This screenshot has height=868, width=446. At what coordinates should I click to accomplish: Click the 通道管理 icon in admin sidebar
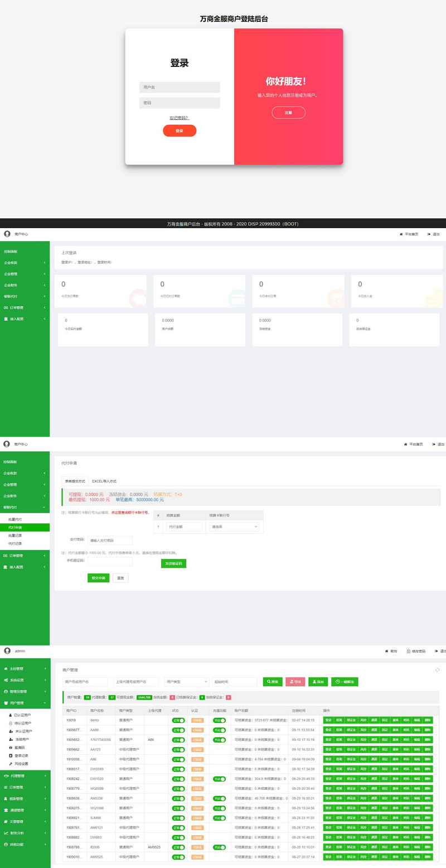click(x=6, y=810)
